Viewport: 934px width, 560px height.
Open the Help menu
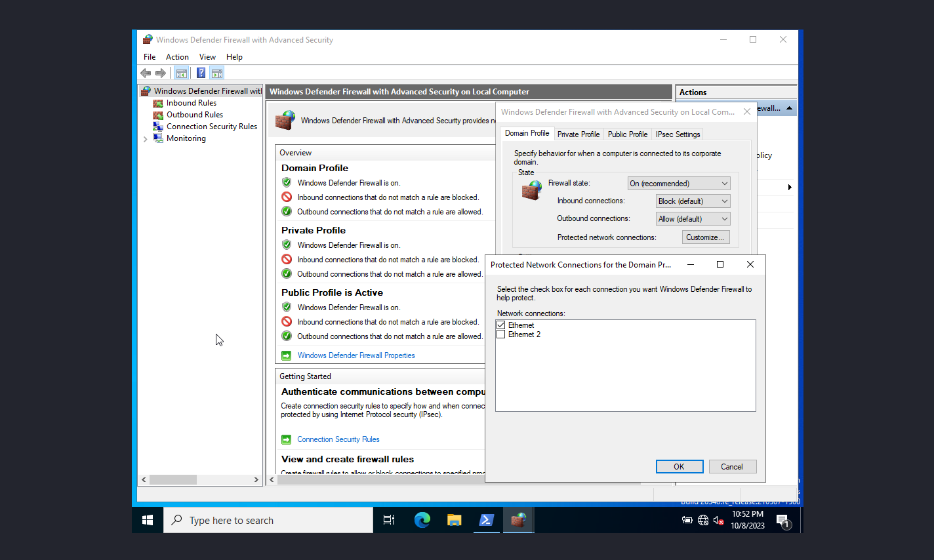(234, 57)
